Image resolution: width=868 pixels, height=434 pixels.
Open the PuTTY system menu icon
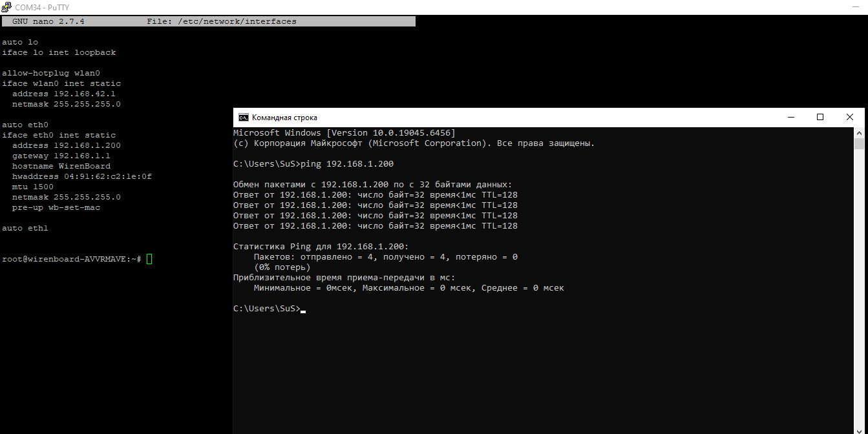6,7
